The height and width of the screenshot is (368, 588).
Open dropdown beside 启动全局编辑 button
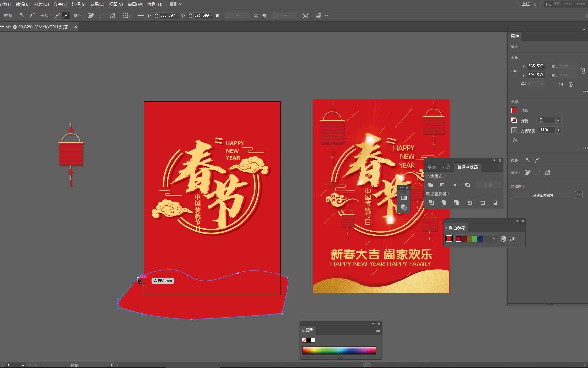coord(578,195)
